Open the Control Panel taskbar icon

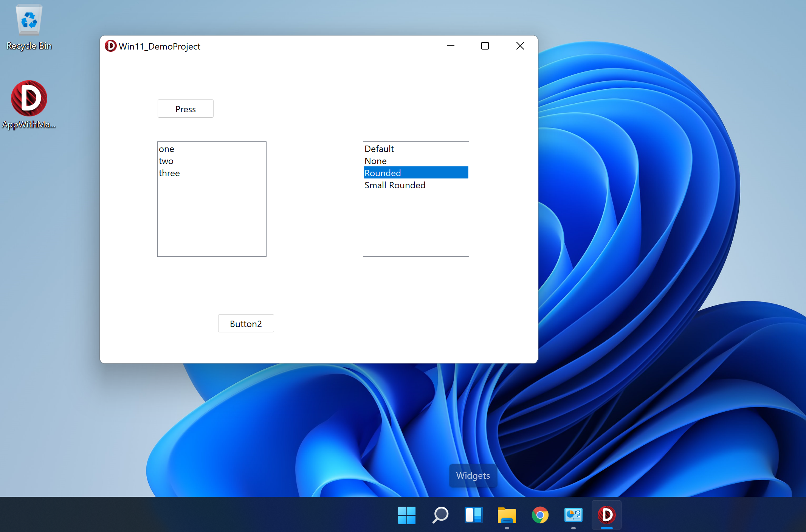point(573,515)
